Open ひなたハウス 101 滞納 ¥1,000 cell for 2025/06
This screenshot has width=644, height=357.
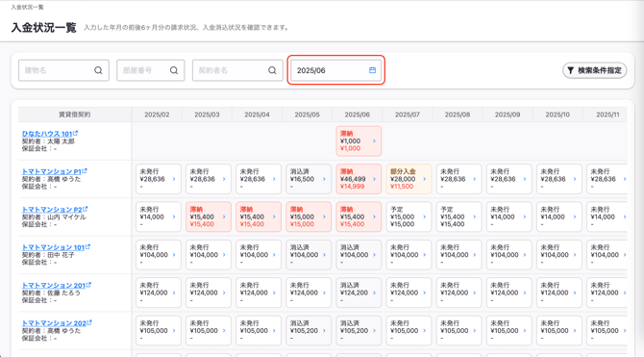coord(359,141)
